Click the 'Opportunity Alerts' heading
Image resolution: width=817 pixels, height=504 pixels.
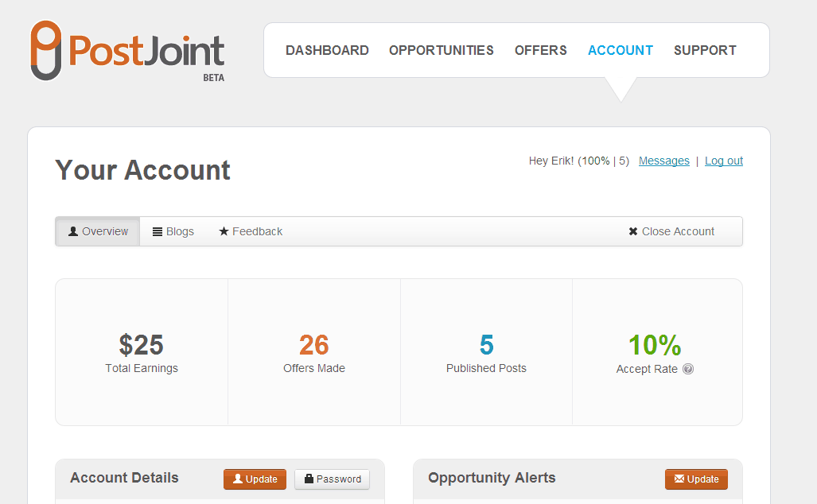tap(492, 478)
